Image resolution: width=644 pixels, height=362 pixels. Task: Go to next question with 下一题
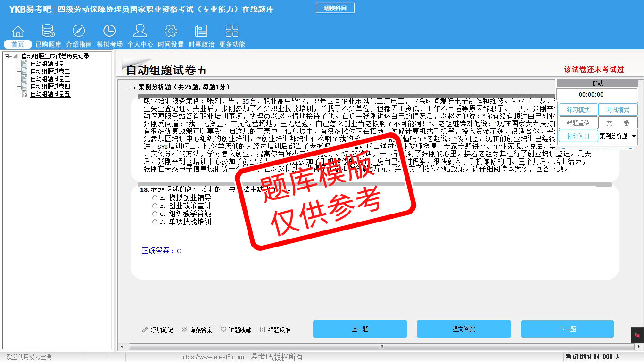click(567, 329)
